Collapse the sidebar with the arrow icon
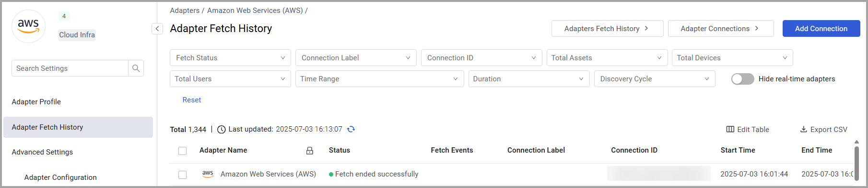Image resolution: width=868 pixels, height=188 pixels. 157,29
